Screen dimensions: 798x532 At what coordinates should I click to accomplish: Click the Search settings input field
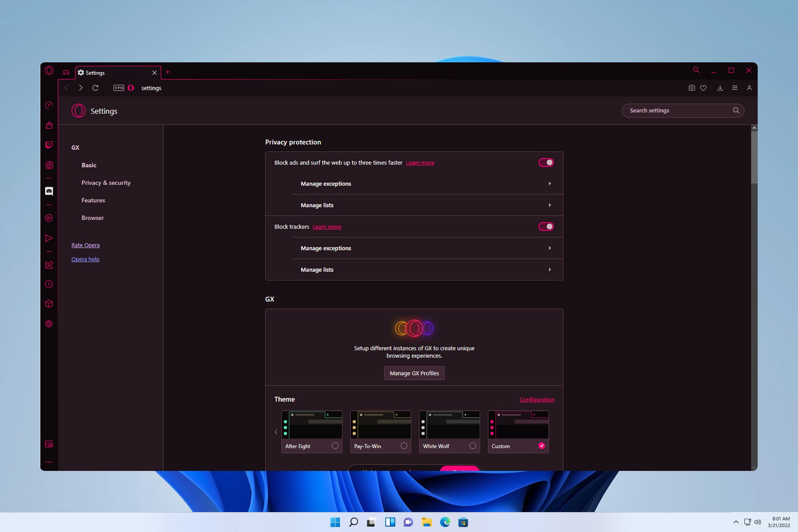pos(683,110)
